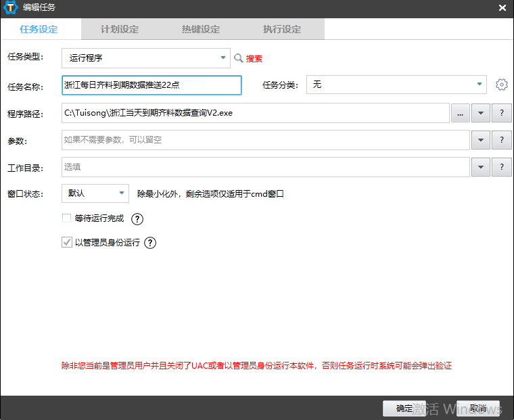Enable the 等待运行完成 checkbox
The height and width of the screenshot is (420, 514).
[x=66, y=218]
